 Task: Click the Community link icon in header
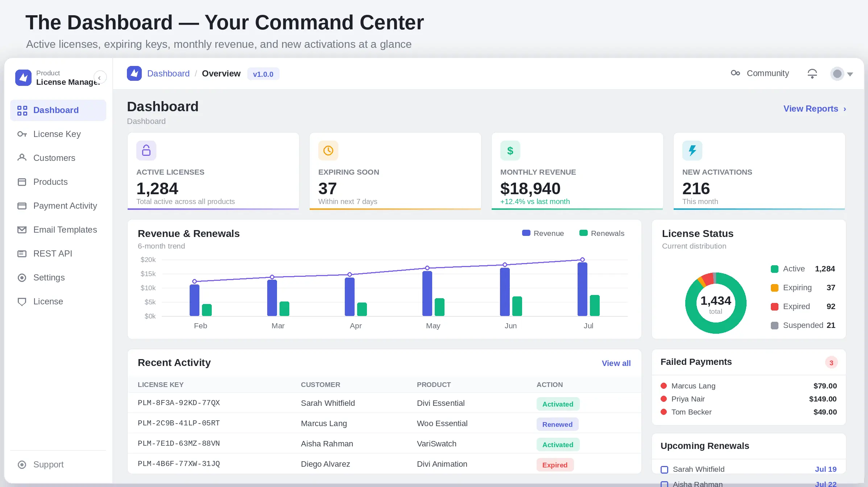pos(735,73)
